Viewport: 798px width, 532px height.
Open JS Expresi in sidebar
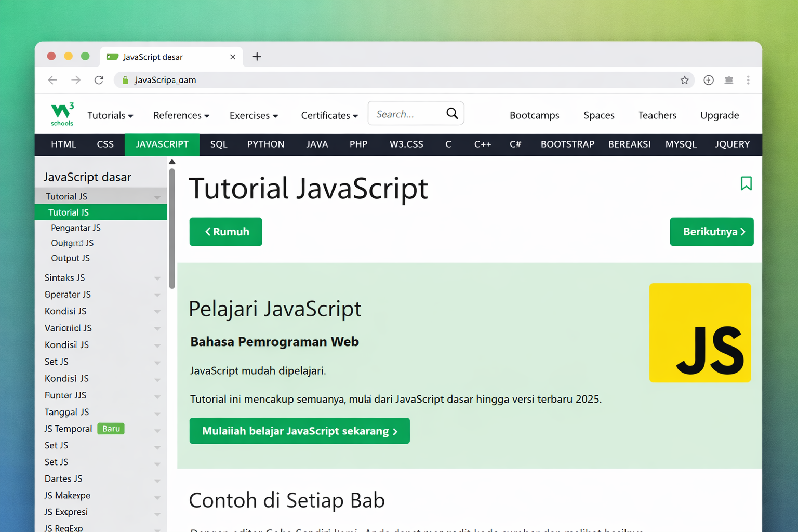66,512
